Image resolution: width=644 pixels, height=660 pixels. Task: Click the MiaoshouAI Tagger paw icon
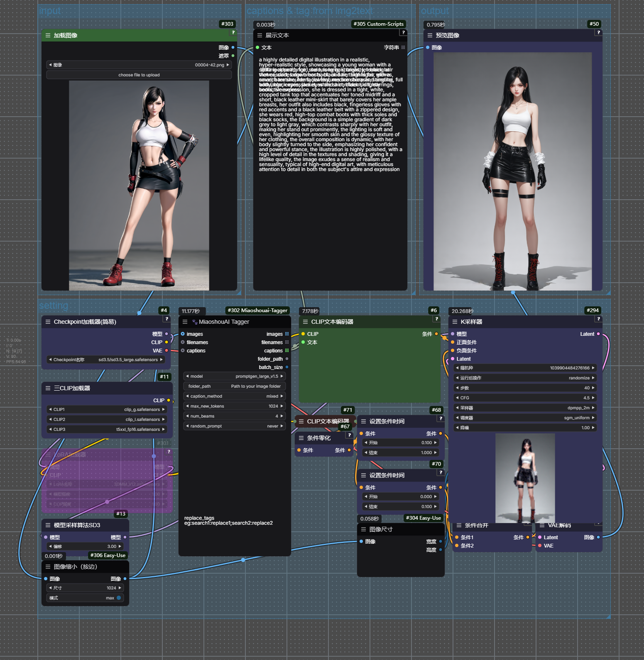tap(194, 322)
